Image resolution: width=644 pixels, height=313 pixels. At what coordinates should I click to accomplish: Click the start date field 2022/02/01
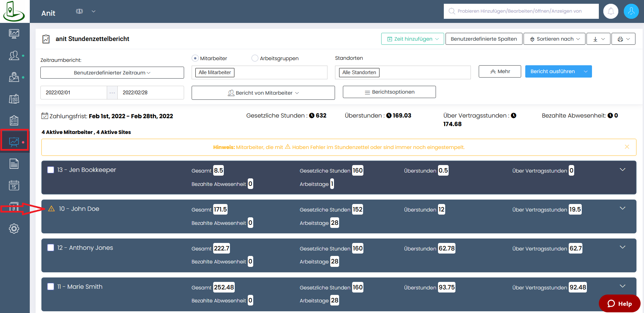(73, 93)
